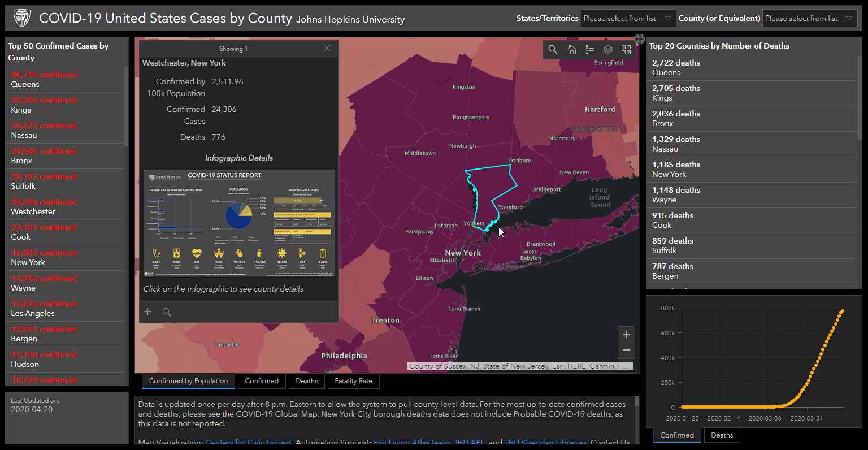
Task: Select Los Angeles in confirmed list
Action: (64, 309)
